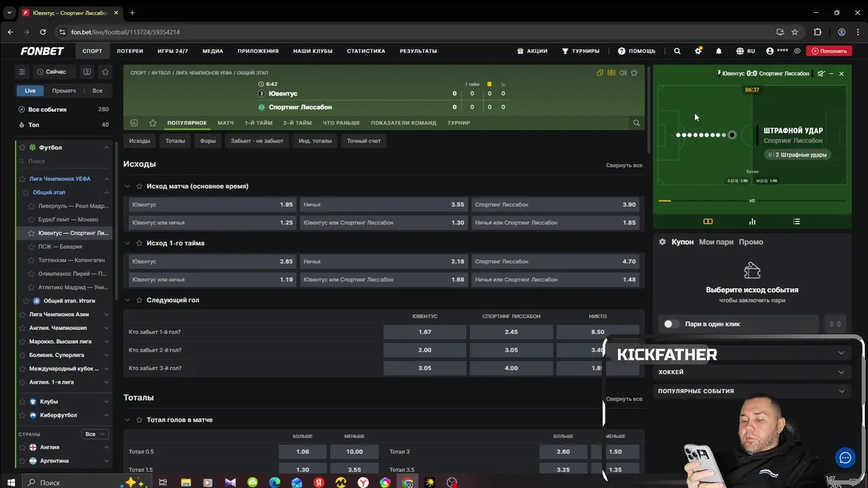Expand Лига Чемпионов Азии league
Screen dimensions: 868x488
pos(106,314)
